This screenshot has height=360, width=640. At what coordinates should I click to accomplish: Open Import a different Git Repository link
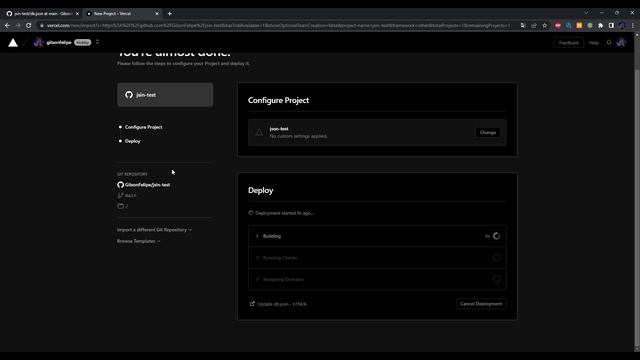(x=154, y=230)
